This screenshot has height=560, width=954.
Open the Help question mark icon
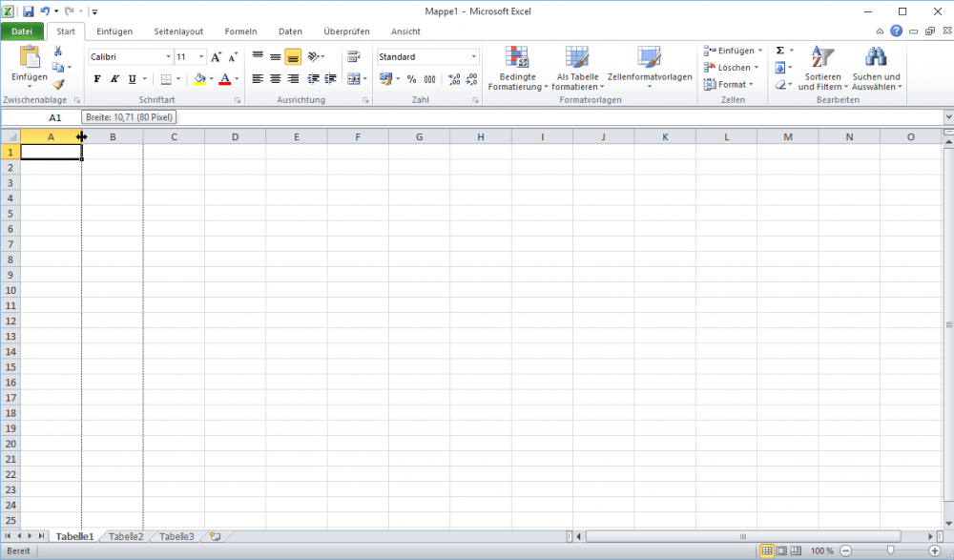point(896,31)
